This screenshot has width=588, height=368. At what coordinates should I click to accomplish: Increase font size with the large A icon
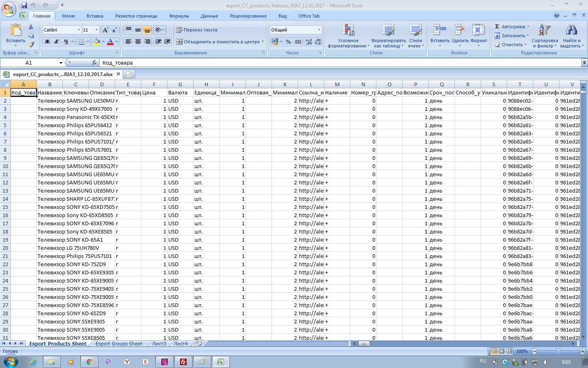pyautogui.click(x=106, y=30)
